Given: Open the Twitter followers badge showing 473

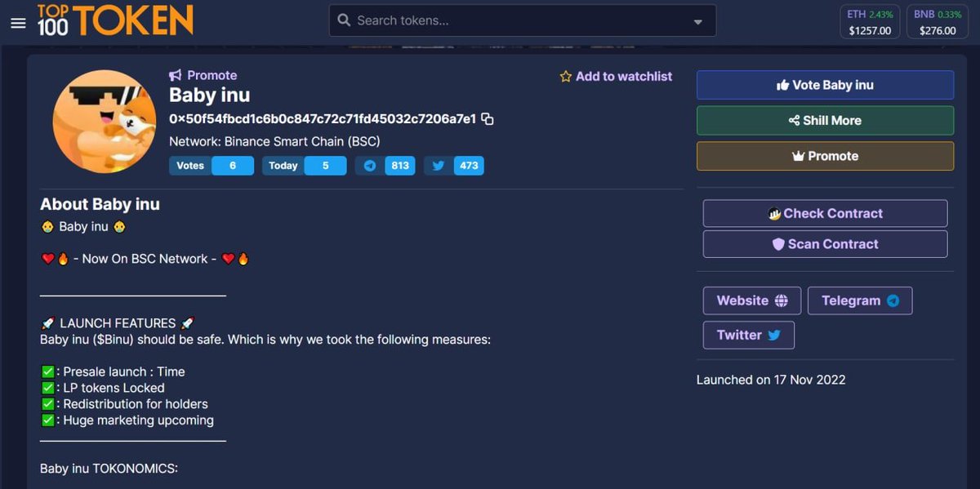Looking at the screenshot, I should tap(453, 166).
